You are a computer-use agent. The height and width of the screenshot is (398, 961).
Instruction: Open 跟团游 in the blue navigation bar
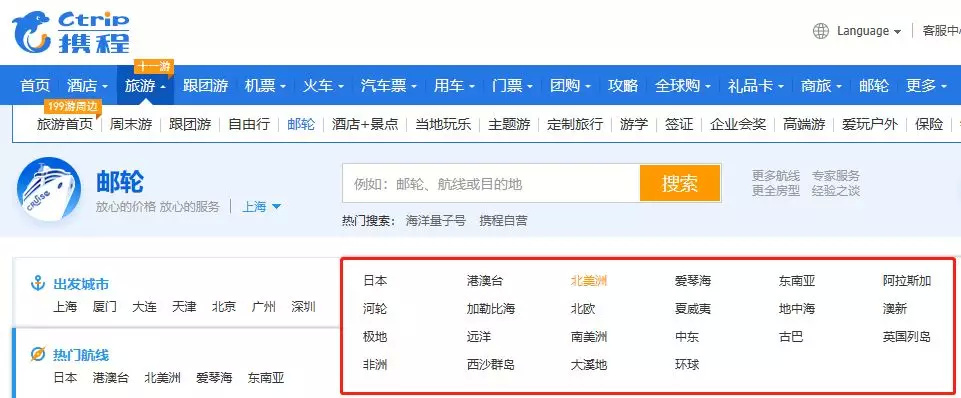(205, 85)
